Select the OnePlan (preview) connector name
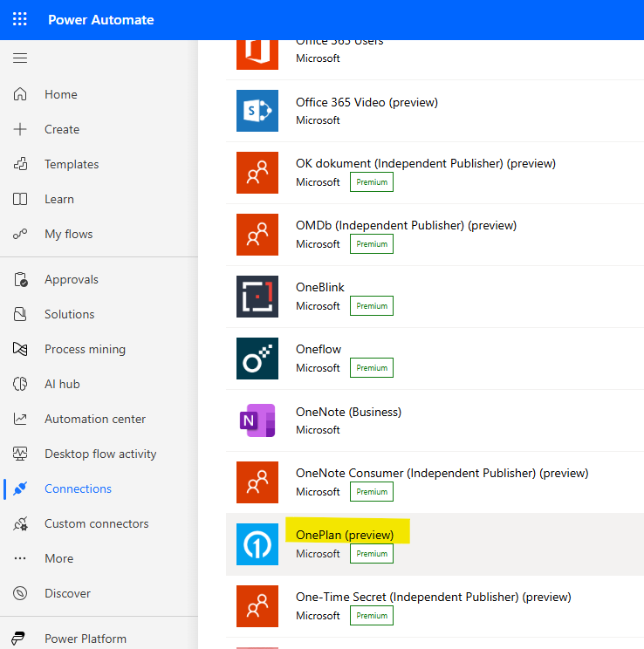 click(x=345, y=535)
